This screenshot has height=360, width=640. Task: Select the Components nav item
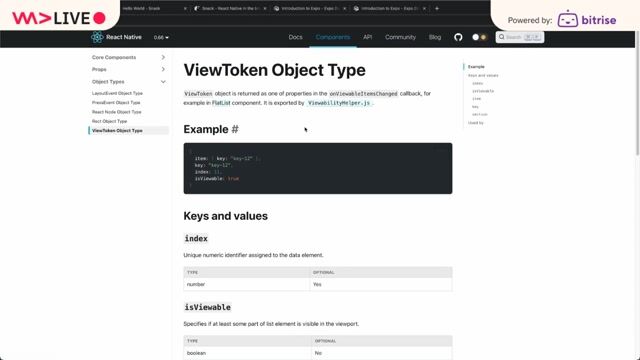333,37
